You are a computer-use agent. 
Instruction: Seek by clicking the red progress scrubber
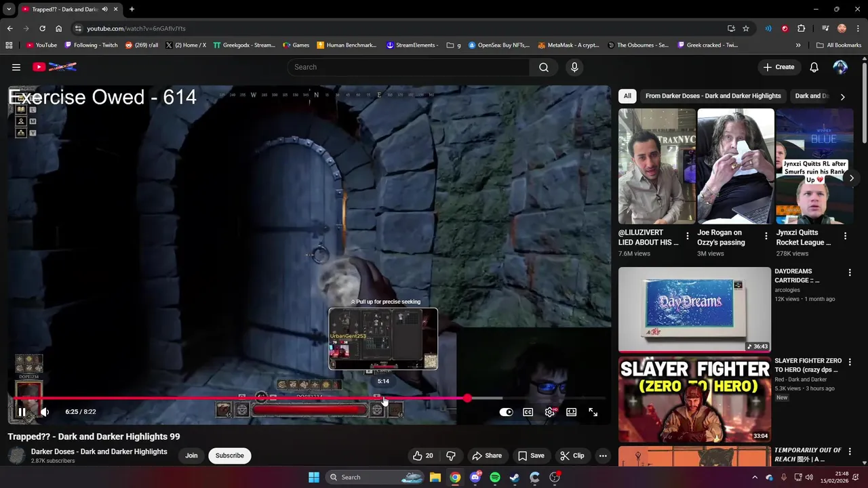pyautogui.click(x=467, y=398)
